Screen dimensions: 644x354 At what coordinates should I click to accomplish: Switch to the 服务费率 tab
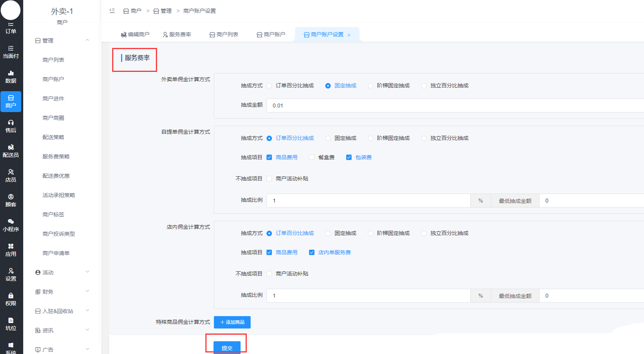177,35
